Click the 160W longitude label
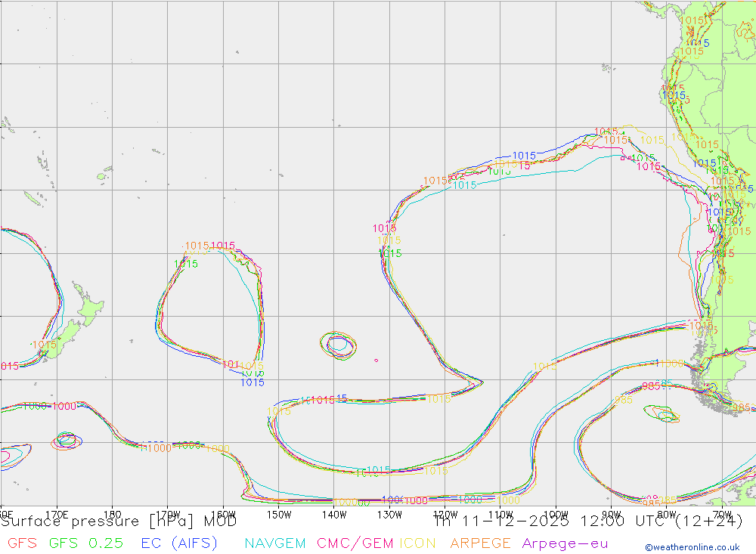The image size is (756, 554). (x=224, y=515)
